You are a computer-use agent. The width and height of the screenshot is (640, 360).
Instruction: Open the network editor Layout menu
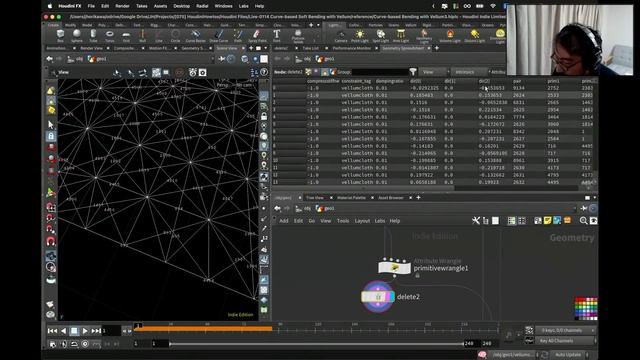click(x=362, y=221)
